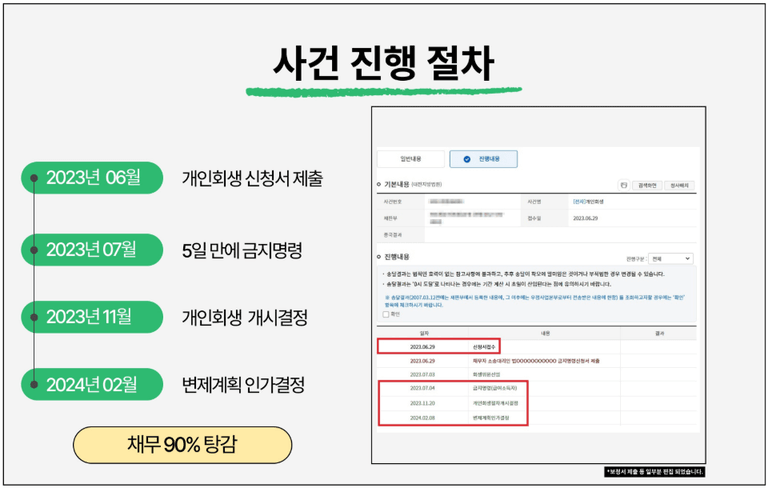
Task: Click the print icon beside 검색화면
Action: [x=623, y=185]
